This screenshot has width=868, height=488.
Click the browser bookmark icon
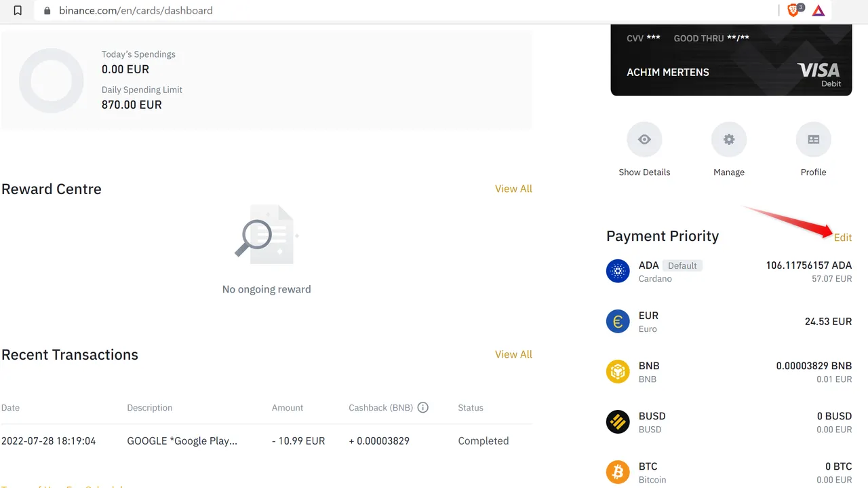pos(18,10)
